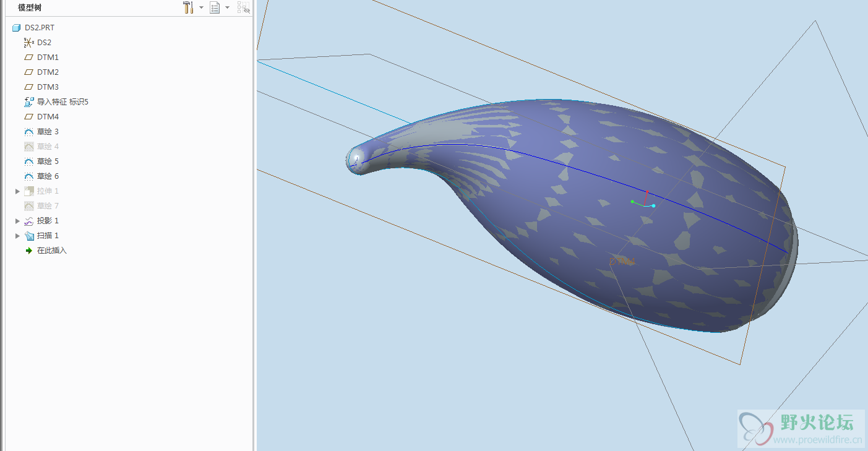Click the DTM4 plane label in viewport

click(x=622, y=262)
